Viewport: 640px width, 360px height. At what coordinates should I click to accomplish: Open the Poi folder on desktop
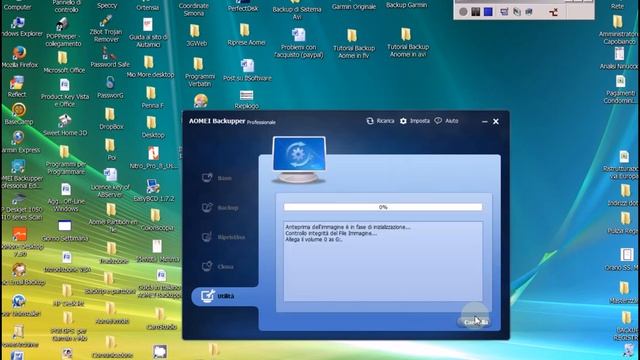pos(111,149)
